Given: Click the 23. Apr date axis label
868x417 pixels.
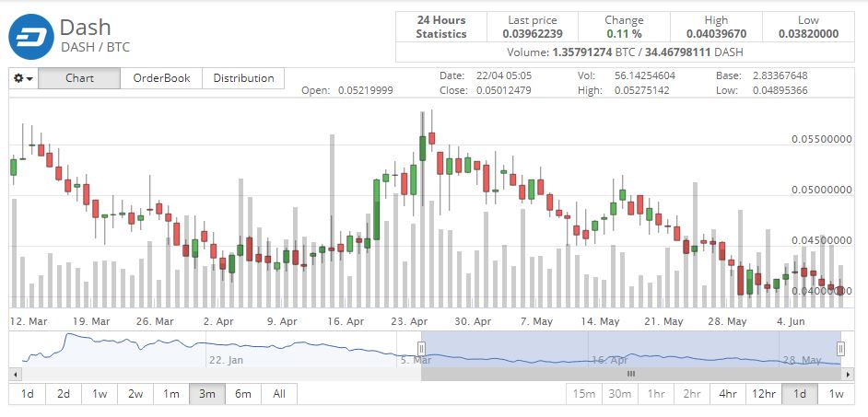Looking at the screenshot, I should 410,321.
